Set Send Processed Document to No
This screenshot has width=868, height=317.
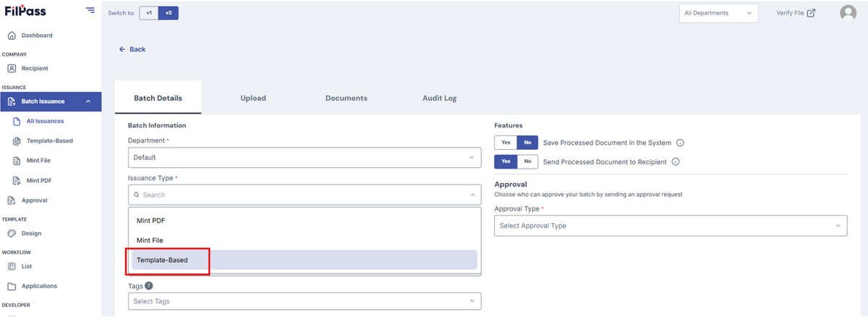(527, 161)
